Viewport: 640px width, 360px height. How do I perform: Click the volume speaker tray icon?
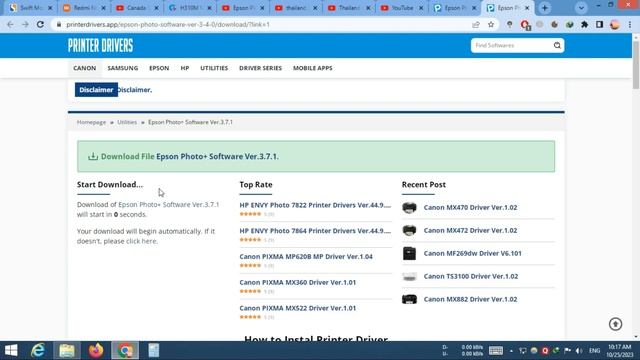(x=579, y=351)
